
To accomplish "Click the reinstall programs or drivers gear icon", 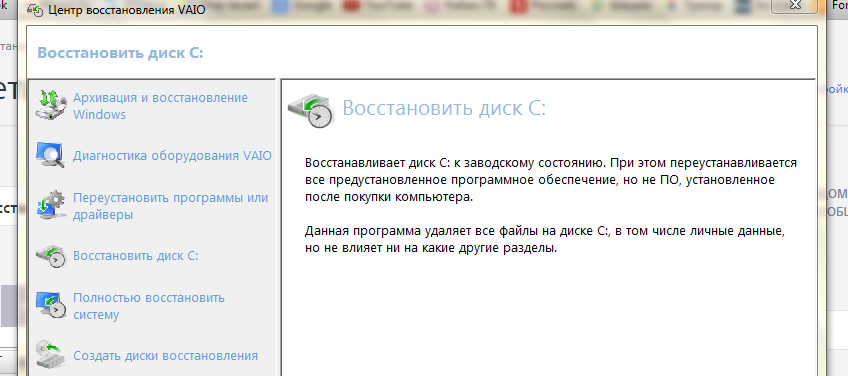I will (51, 206).
